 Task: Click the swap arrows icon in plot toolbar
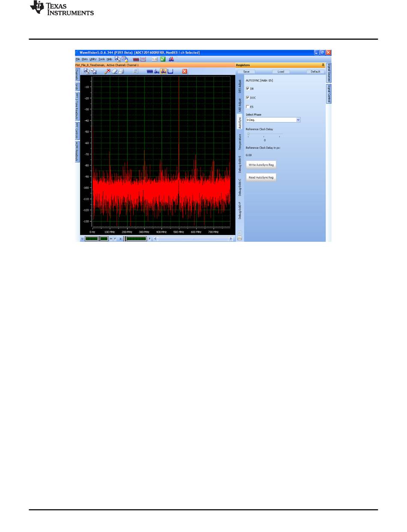(135, 71)
